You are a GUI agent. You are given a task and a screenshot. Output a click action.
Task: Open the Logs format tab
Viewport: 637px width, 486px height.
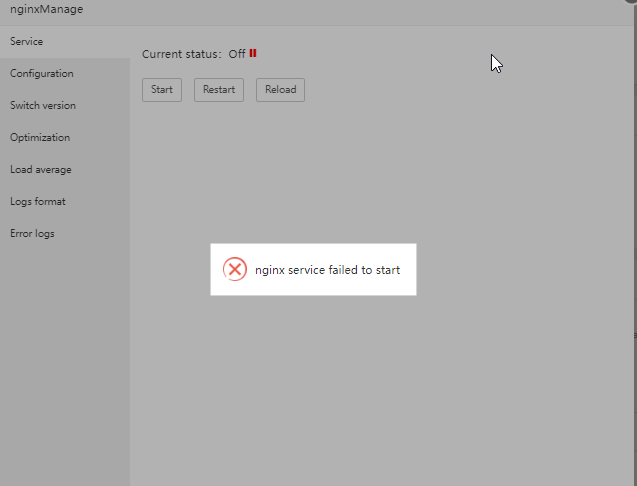point(65,202)
